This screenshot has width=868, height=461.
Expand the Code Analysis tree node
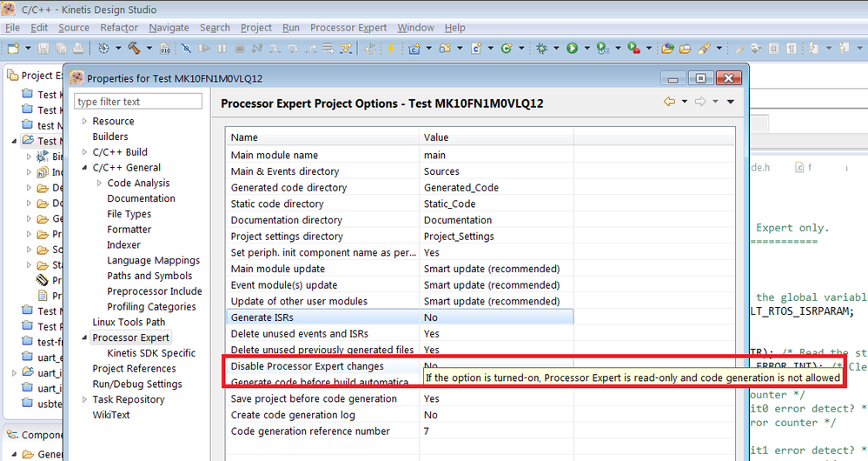click(x=99, y=183)
